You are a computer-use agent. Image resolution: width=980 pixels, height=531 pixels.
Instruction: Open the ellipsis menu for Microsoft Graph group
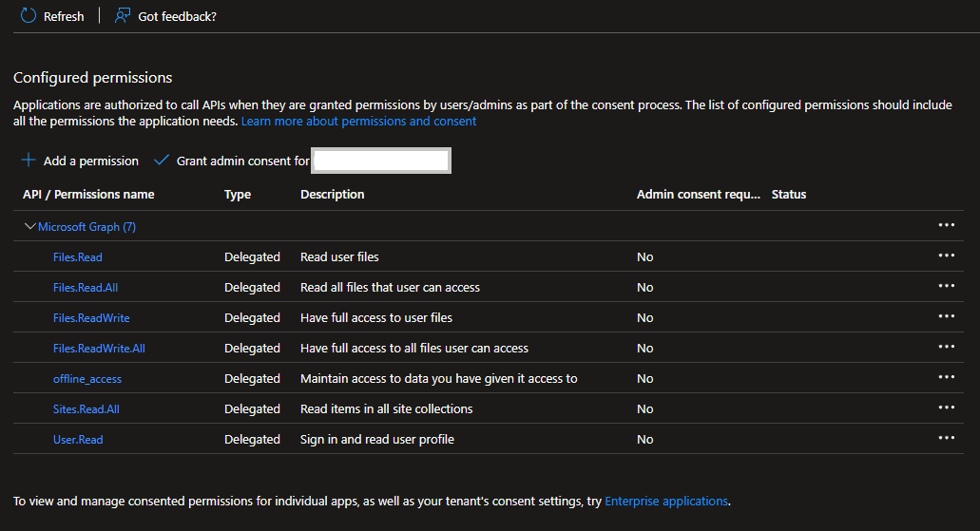click(946, 225)
